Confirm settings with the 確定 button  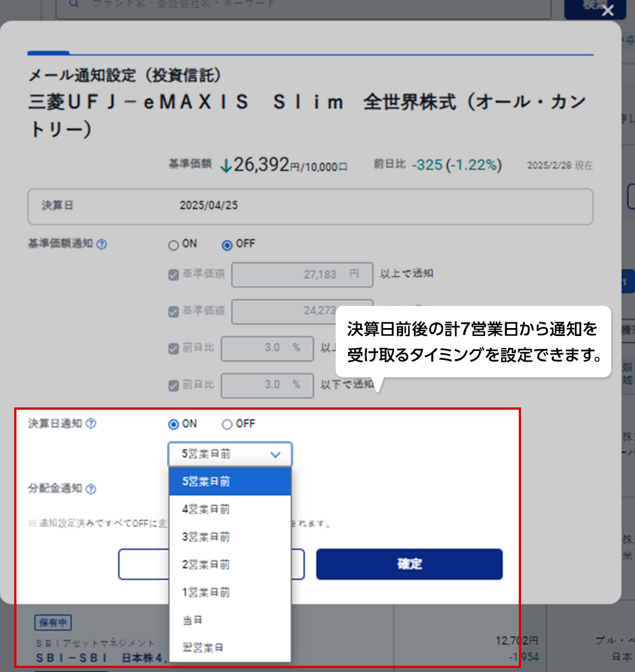(409, 564)
